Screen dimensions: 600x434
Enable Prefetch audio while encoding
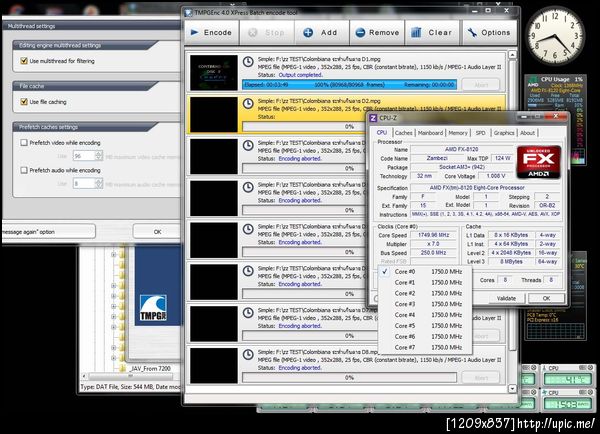coord(24,170)
